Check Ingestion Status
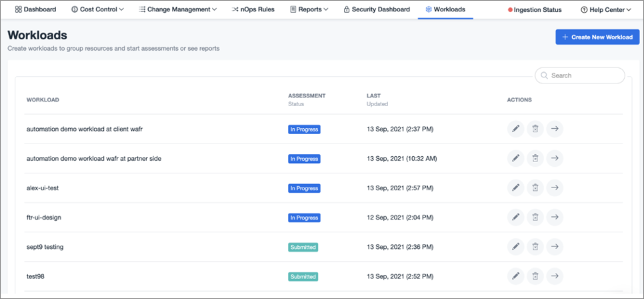 [x=535, y=9]
